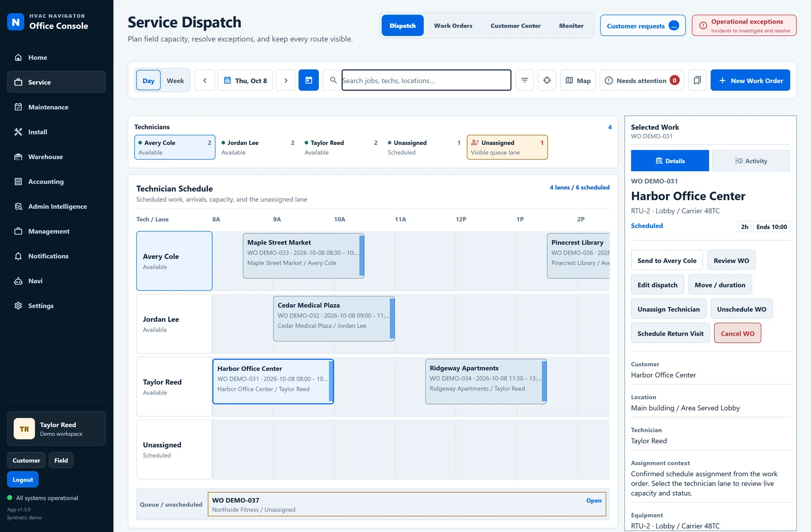Open the Warehouse section
This screenshot has height=532, width=811.
tap(56, 157)
